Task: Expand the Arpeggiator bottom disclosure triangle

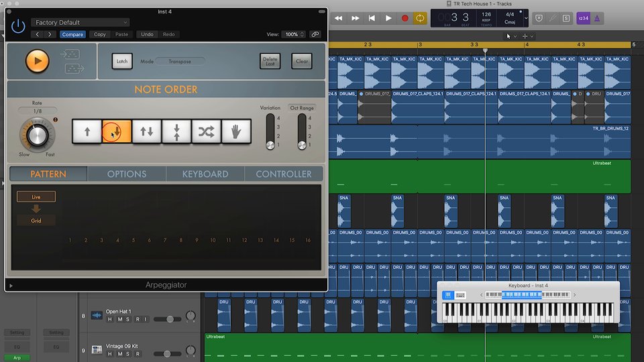Action: pos(11,286)
